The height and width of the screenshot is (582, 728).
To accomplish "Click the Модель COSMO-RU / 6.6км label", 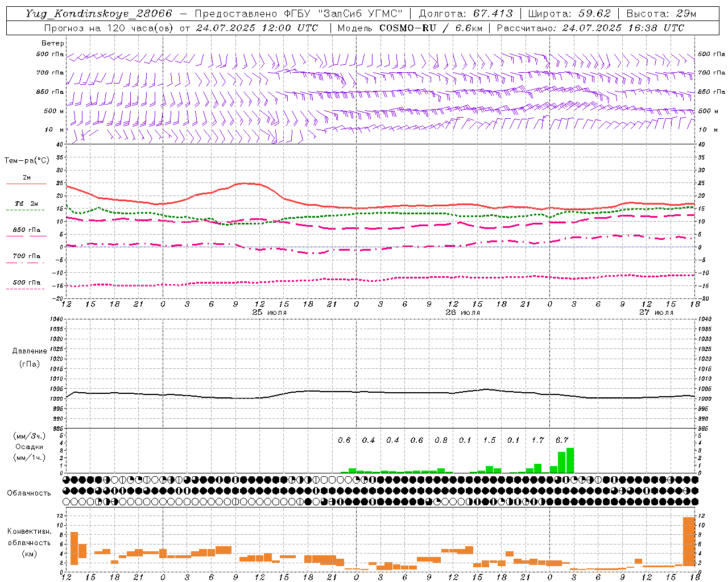I will pyautogui.click(x=409, y=28).
